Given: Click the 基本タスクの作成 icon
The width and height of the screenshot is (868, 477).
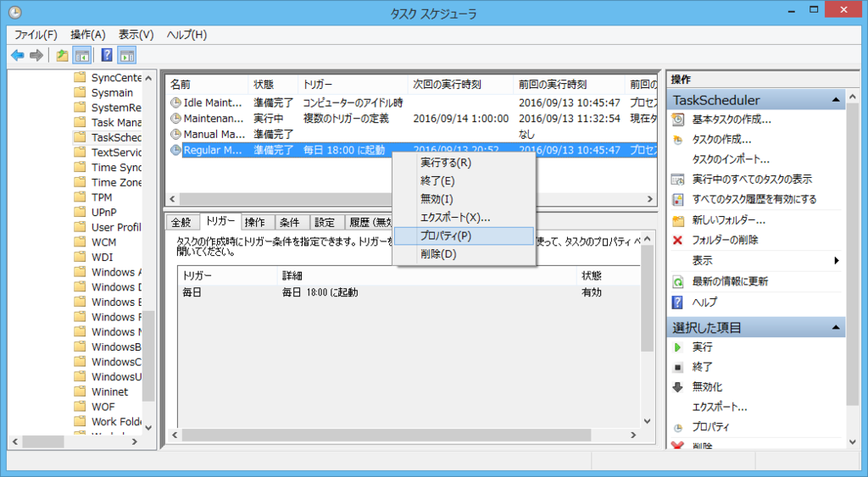Looking at the screenshot, I should 677,119.
